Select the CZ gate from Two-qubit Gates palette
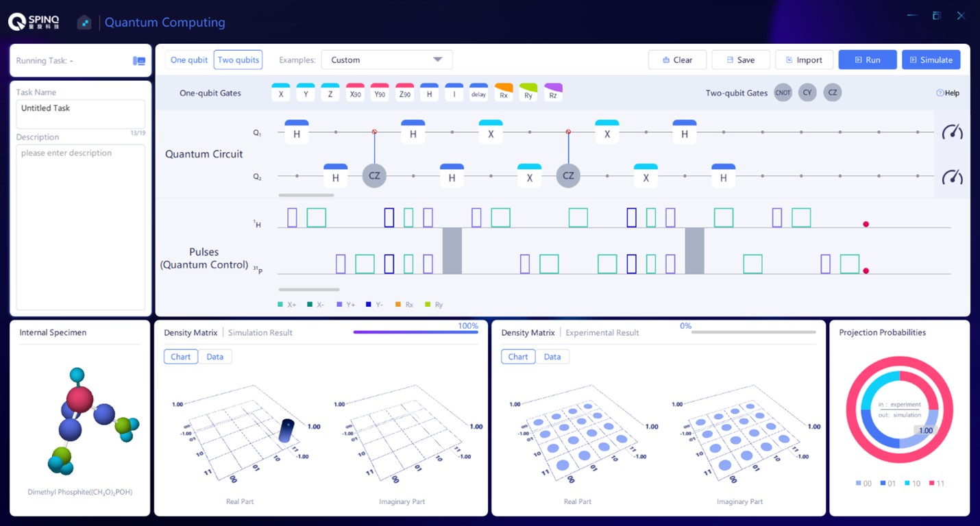The width and height of the screenshot is (980, 526). (832, 92)
